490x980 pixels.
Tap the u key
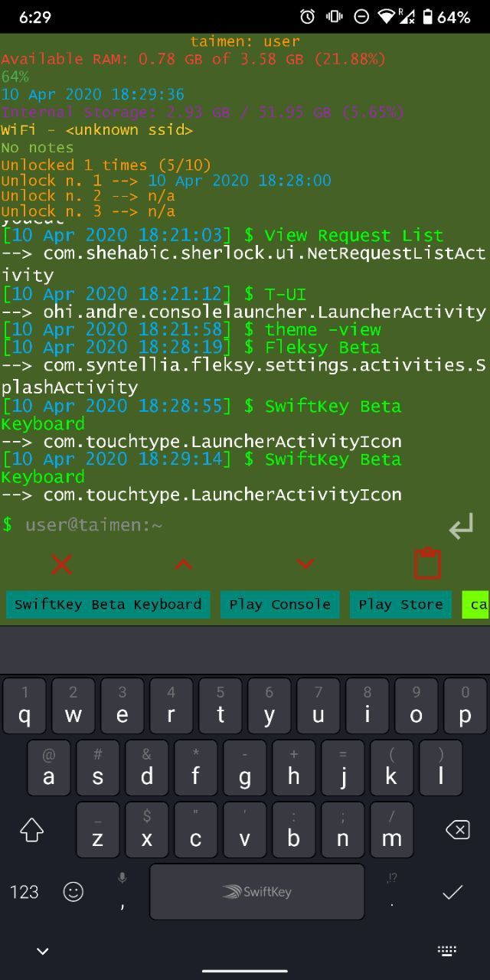pos(318,706)
